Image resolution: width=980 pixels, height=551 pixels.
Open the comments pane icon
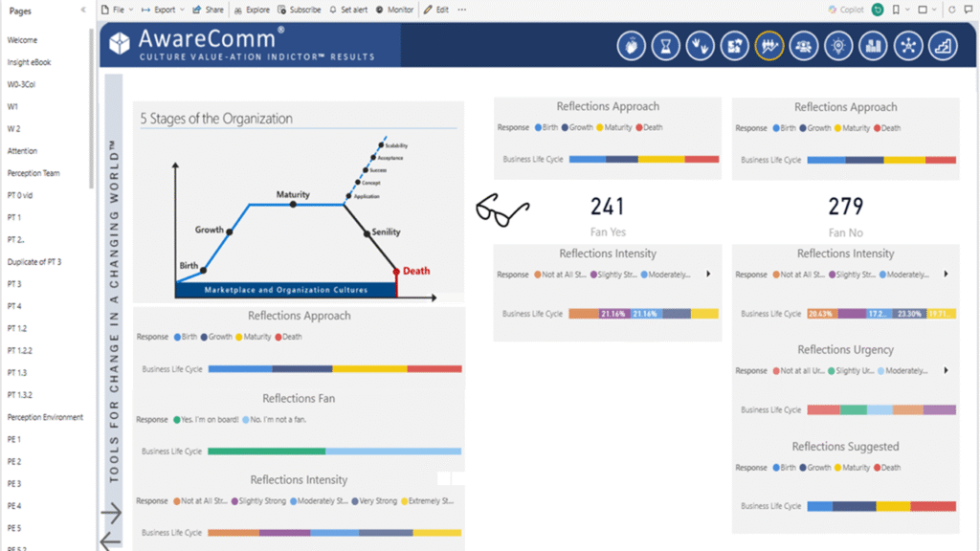click(x=969, y=10)
